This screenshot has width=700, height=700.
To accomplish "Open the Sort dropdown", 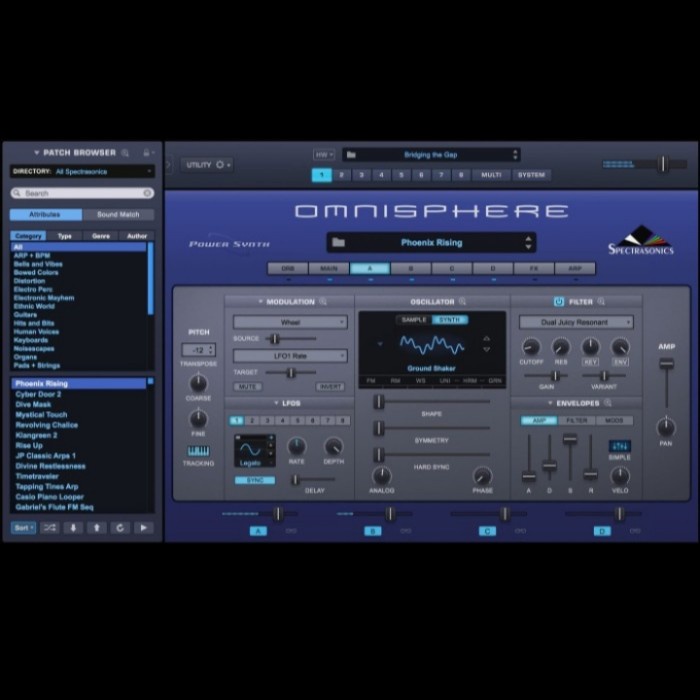I will (x=23, y=528).
